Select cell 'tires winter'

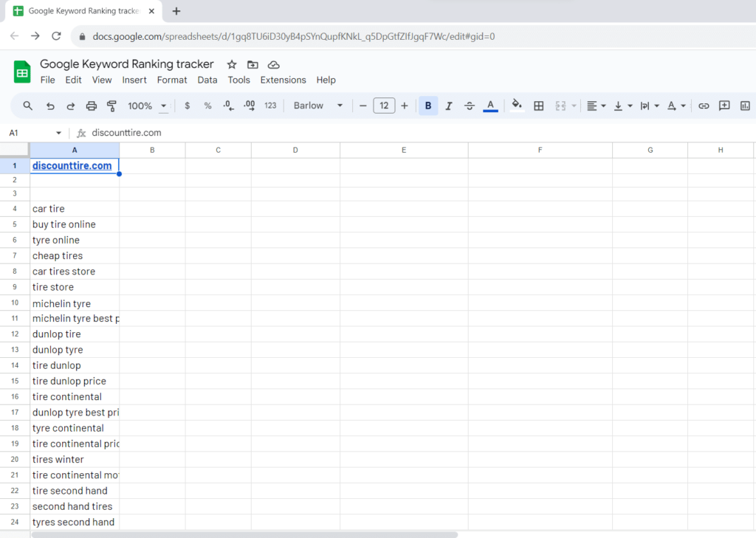coord(75,460)
